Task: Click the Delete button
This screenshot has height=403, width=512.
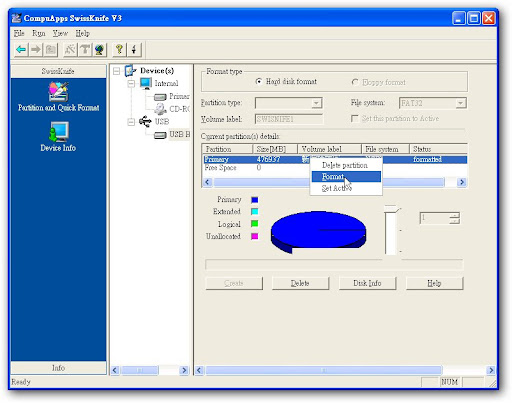Action: [x=300, y=283]
